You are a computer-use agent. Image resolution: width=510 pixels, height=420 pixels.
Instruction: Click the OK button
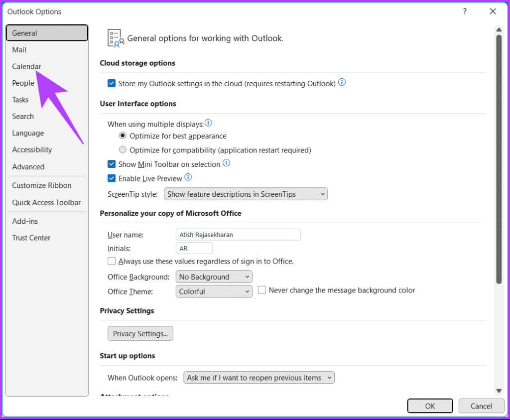[430, 406]
